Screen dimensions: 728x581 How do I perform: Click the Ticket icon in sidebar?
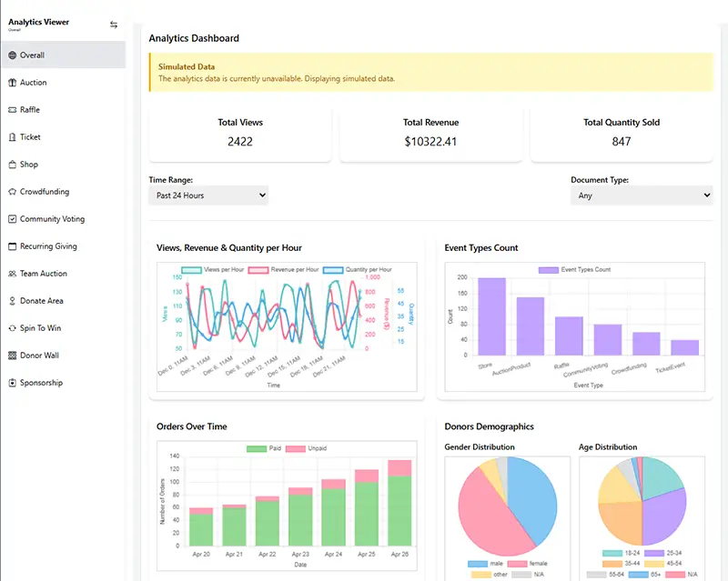(12, 137)
